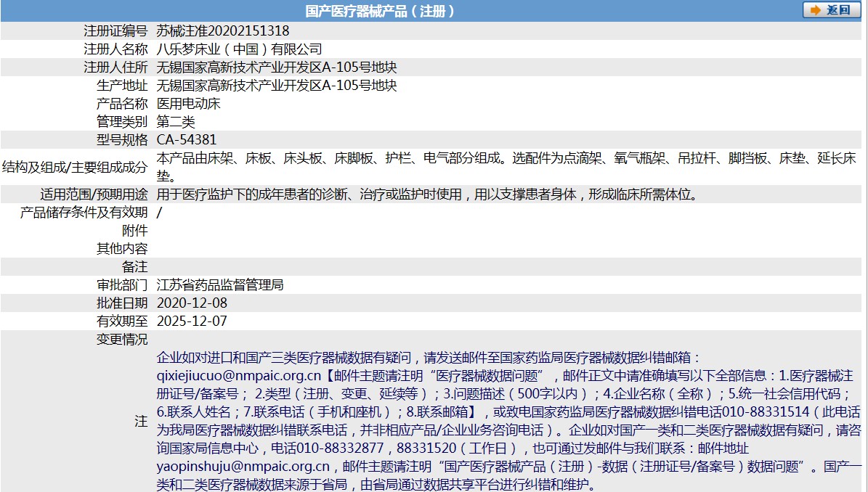The width and height of the screenshot is (868, 492).
Task: Select category value 第二类
Action: [x=176, y=122]
